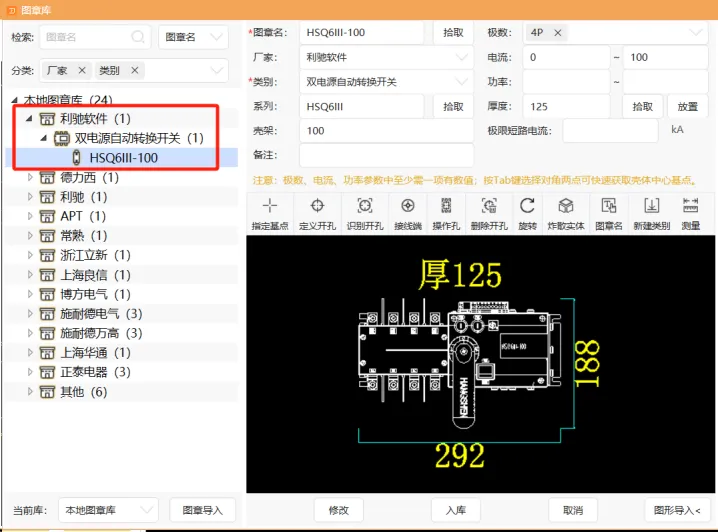Click the search magnifier icon

pos(137,37)
